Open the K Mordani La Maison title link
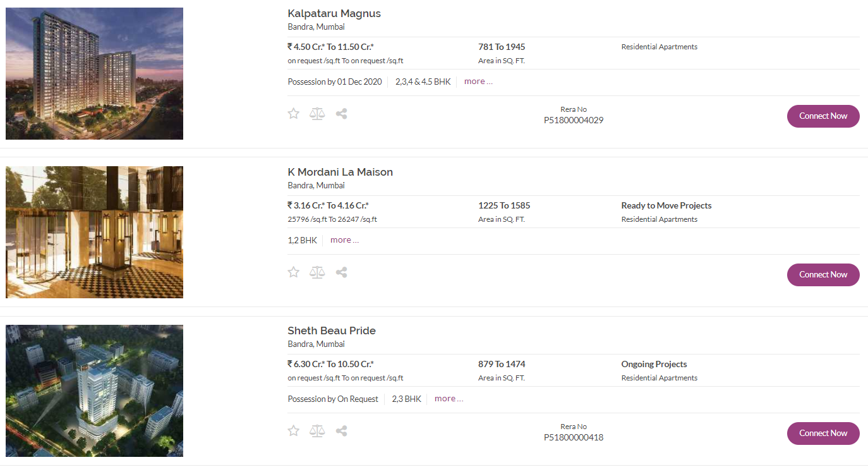This screenshot has width=868, height=467. (x=340, y=172)
